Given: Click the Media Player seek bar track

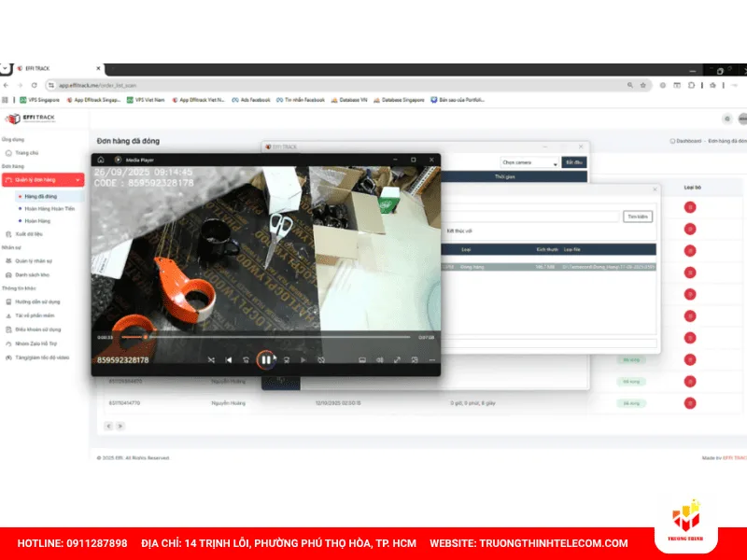Looking at the screenshot, I should [x=266, y=337].
